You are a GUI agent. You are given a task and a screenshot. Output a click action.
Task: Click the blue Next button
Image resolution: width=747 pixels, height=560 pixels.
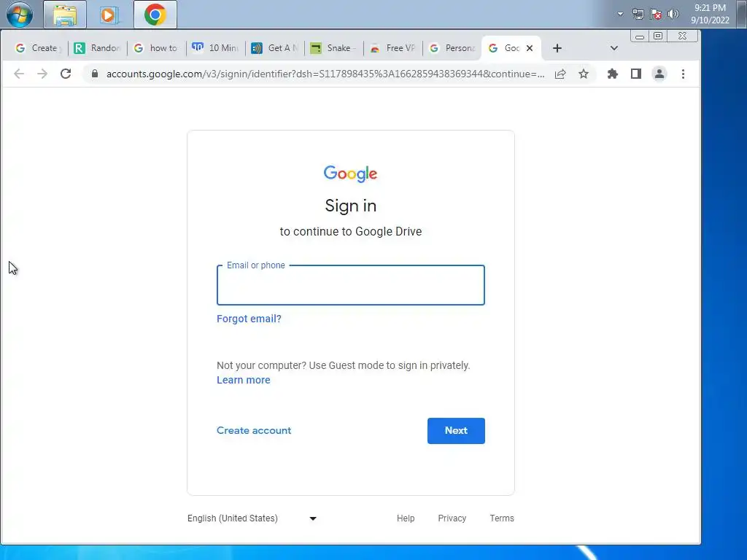[456, 430]
